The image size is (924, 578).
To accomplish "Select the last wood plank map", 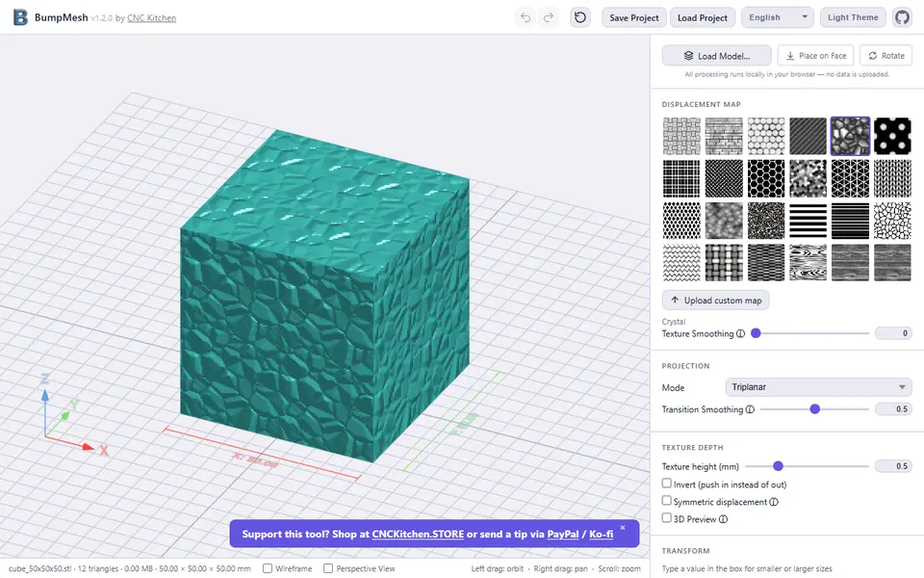I will [x=893, y=262].
